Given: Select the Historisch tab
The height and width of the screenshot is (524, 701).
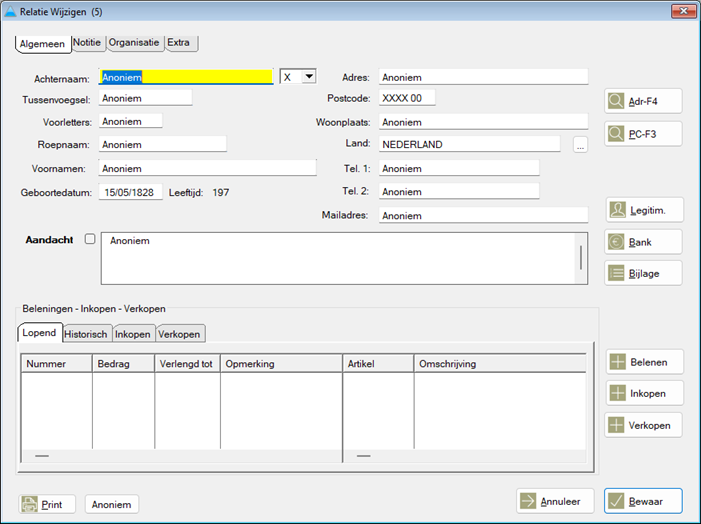Looking at the screenshot, I should coord(86,334).
